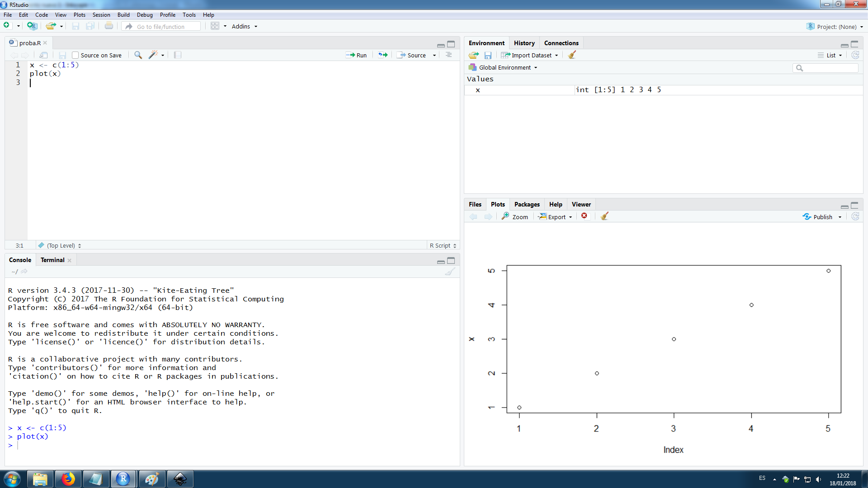Select variable x row in Environment
868x488 pixels.
tap(664, 90)
